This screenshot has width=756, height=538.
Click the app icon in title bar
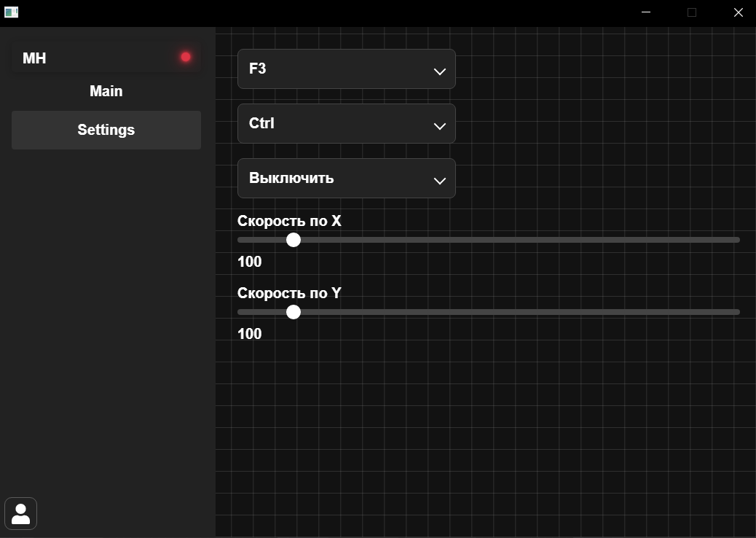click(11, 12)
